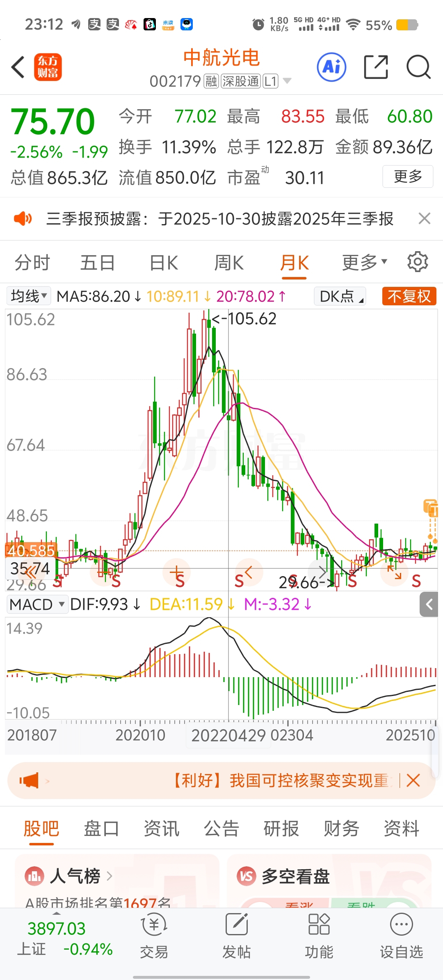The image size is (443, 980).
Task: Open the MACD indicator dropdown
Action: (x=37, y=604)
